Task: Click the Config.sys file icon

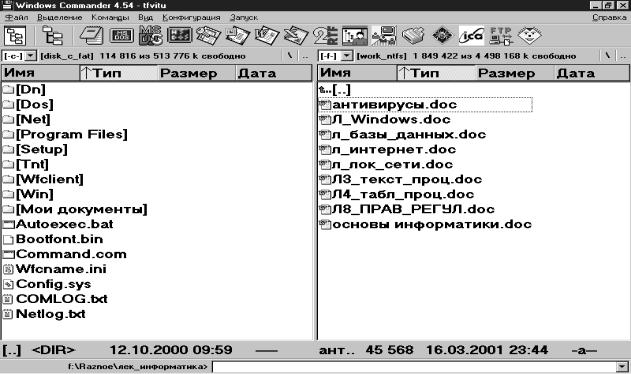Action: tap(8, 285)
